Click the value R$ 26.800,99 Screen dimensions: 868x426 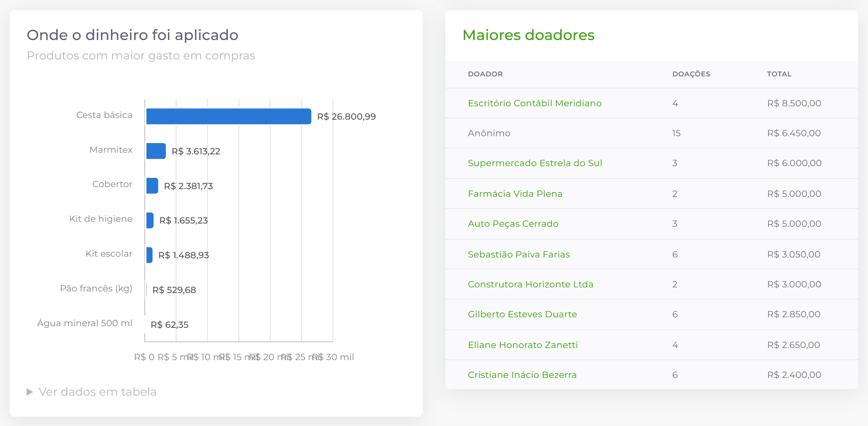tap(346, 116)
